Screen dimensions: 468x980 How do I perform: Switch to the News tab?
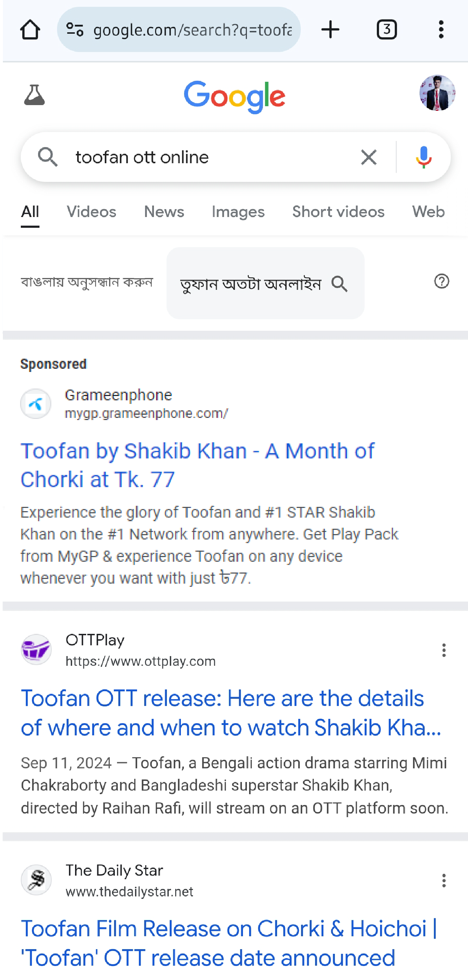[x=164, y=212]
